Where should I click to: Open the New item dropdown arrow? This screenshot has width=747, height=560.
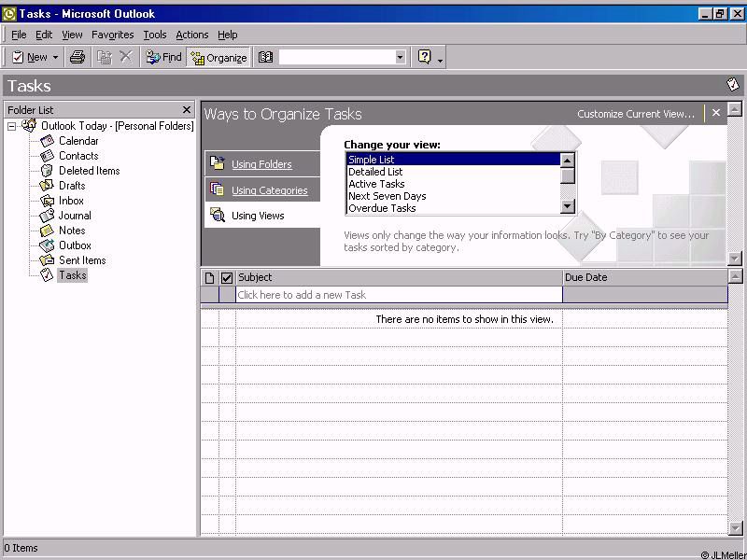55,57
